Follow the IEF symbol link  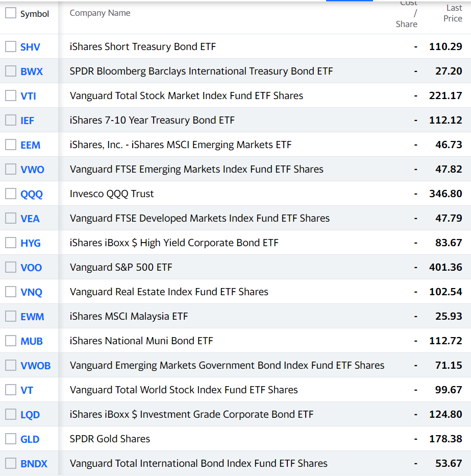coord(27,121)
